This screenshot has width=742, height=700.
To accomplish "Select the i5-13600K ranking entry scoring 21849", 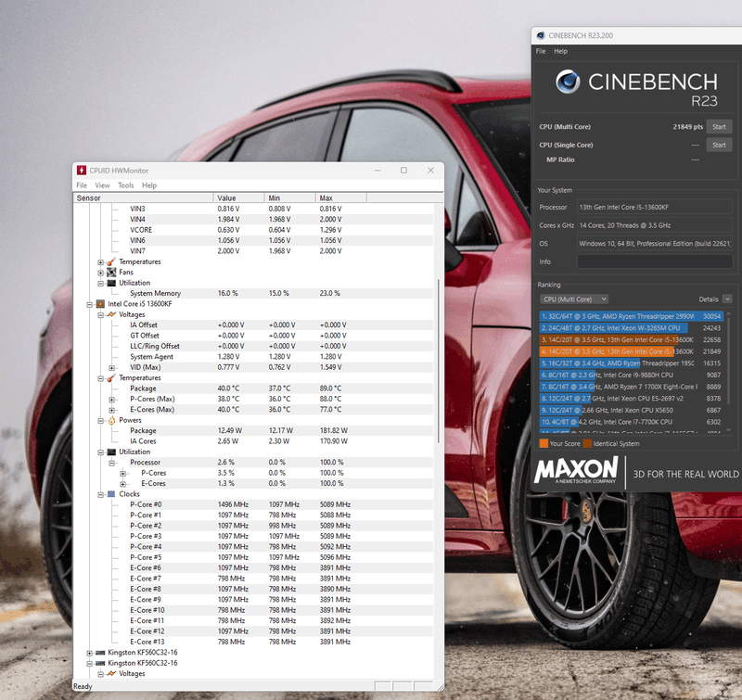I will [632, 351].
